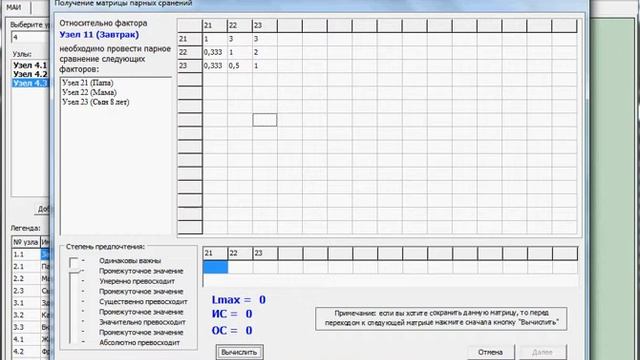Click legend row 3.3
Image resolution: width=640 pixels, height=360 pixels.
tap(30, 327)
